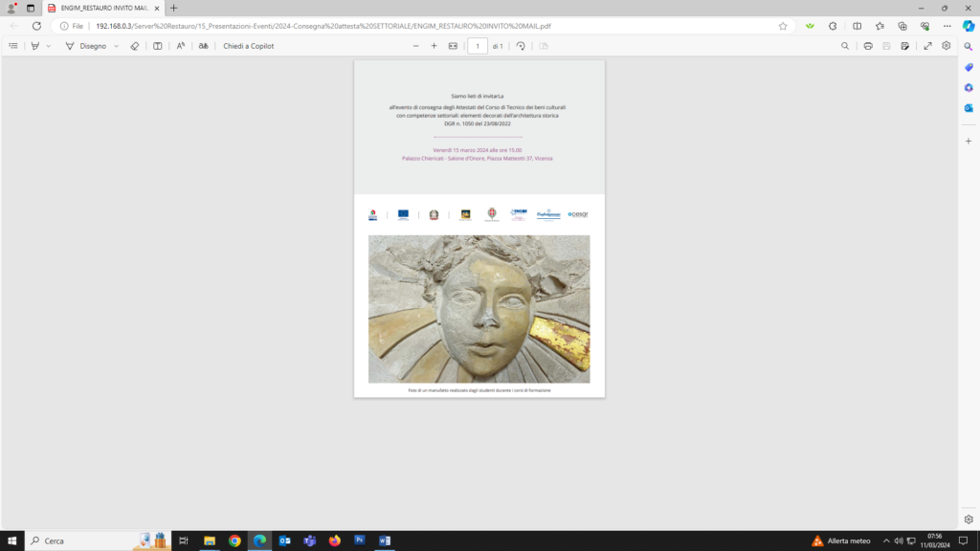Click Save As icon in PDF toolbar
Screen dimensions: 980x551
coord(904,46)
